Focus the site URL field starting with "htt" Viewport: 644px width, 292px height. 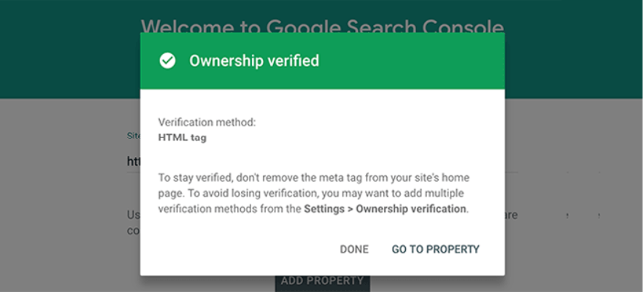tap(133, 162)
